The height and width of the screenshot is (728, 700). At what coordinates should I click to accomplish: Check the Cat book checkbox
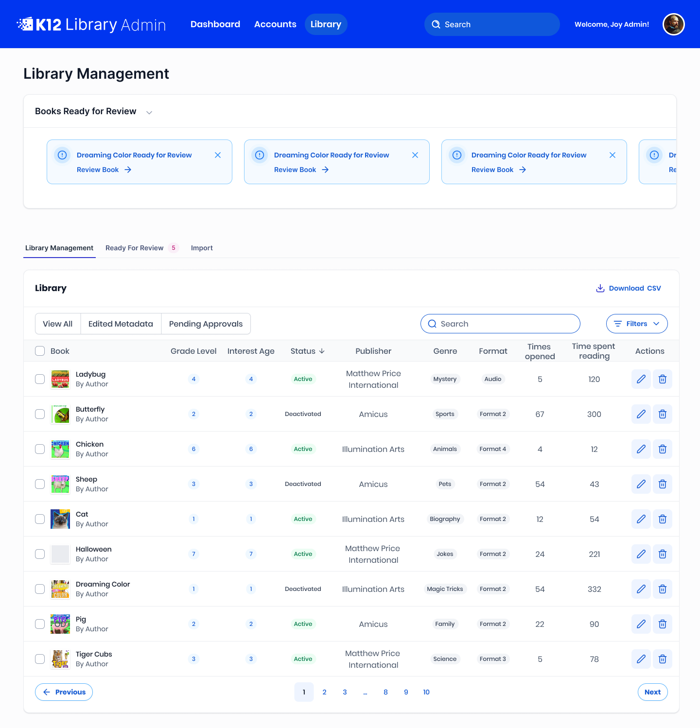pos(40,519)
